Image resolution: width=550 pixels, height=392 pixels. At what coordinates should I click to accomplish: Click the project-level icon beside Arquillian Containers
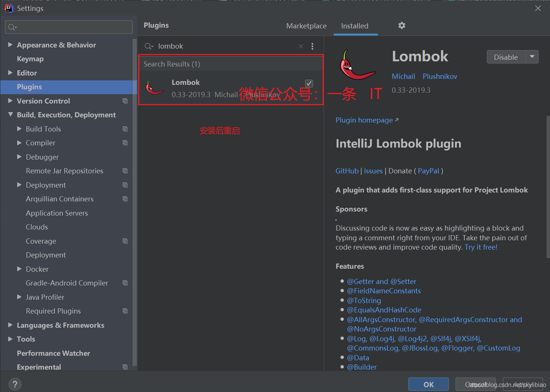tap(125, 199)
